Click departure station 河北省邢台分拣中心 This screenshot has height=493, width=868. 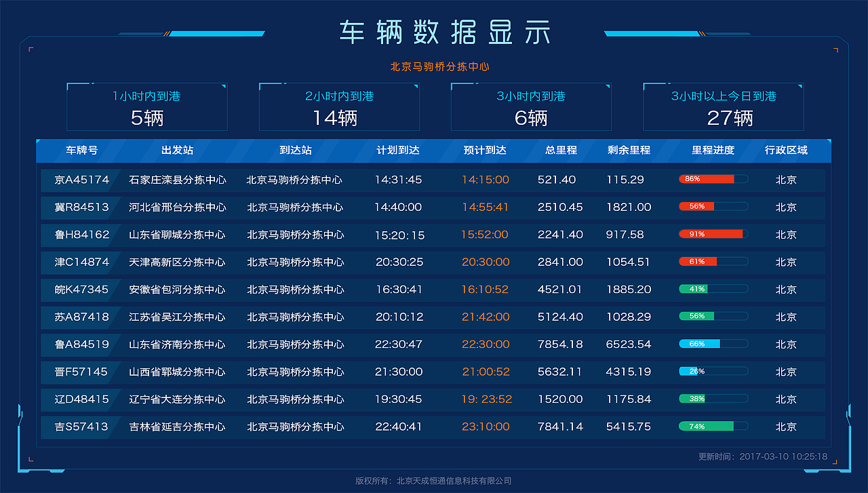(x=178, y=207)
